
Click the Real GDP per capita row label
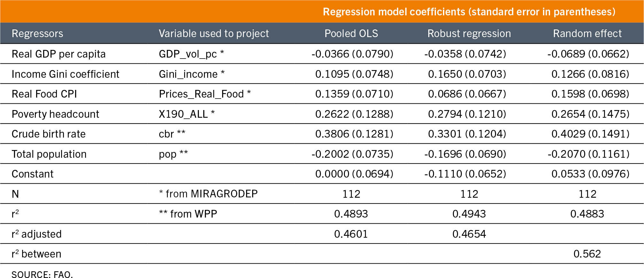point(58,54)
